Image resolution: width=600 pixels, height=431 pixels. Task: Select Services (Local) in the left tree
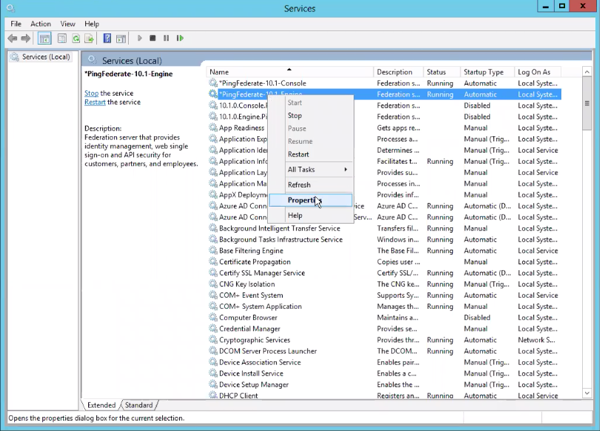[x=45, y=57]
